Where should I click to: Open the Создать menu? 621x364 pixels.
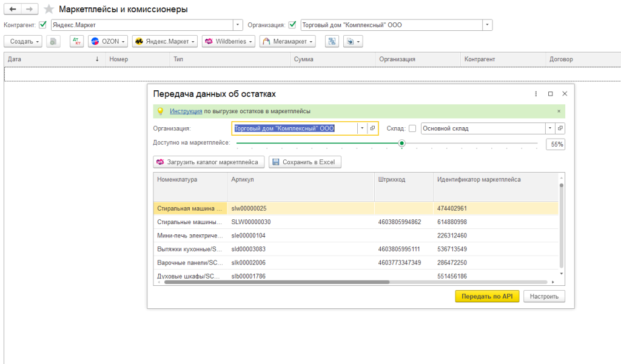(25, 41)
